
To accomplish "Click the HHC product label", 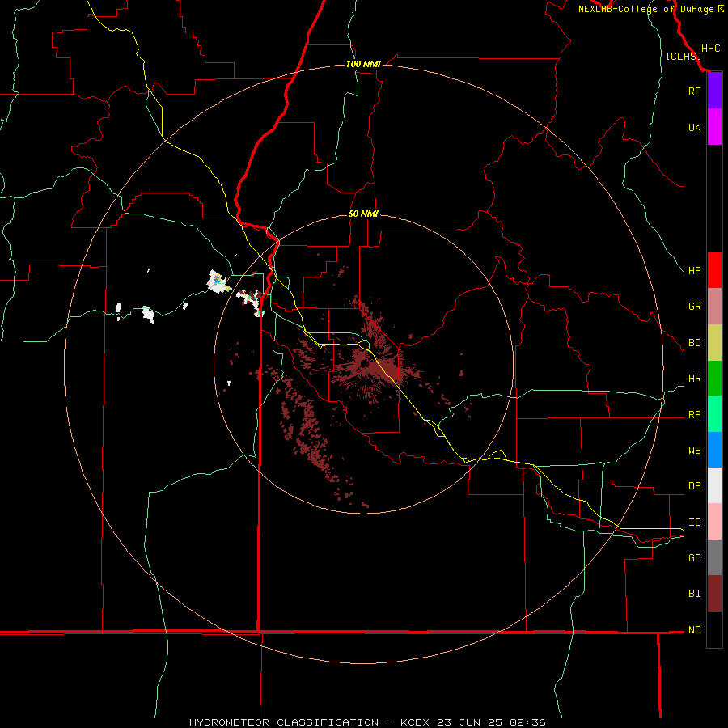I will (x=711, y=49).
